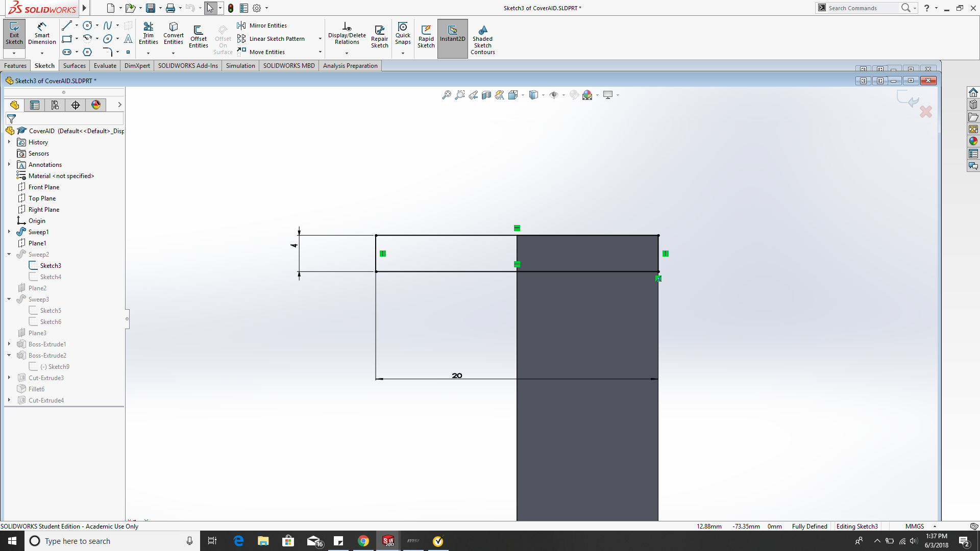The width and height of the screenshot is (980, 551).
Task: Select Sketch3 in feature tree
Action: tap(51, 265)
